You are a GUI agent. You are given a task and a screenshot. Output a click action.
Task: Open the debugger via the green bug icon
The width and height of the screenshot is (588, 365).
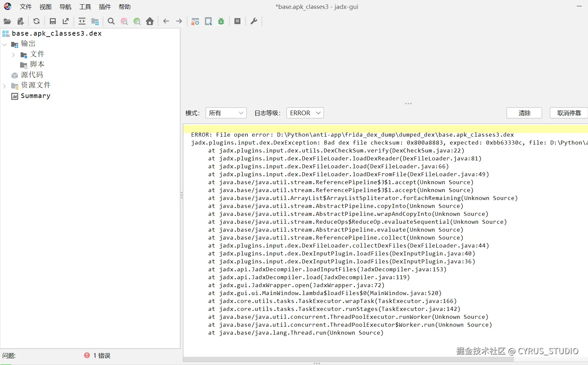[221, 21]
